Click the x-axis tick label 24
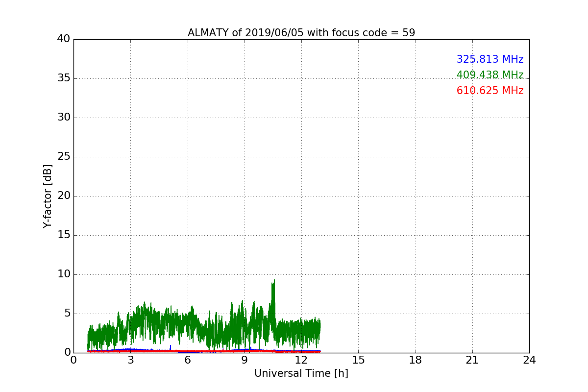This screenshot has height=392, width=588. 529,360
